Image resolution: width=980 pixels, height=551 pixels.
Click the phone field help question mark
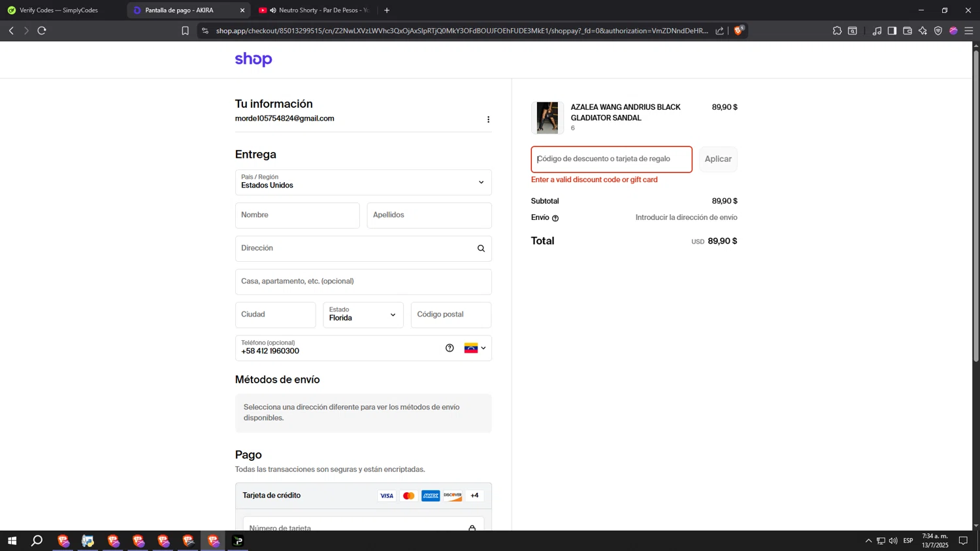(449, 348)
